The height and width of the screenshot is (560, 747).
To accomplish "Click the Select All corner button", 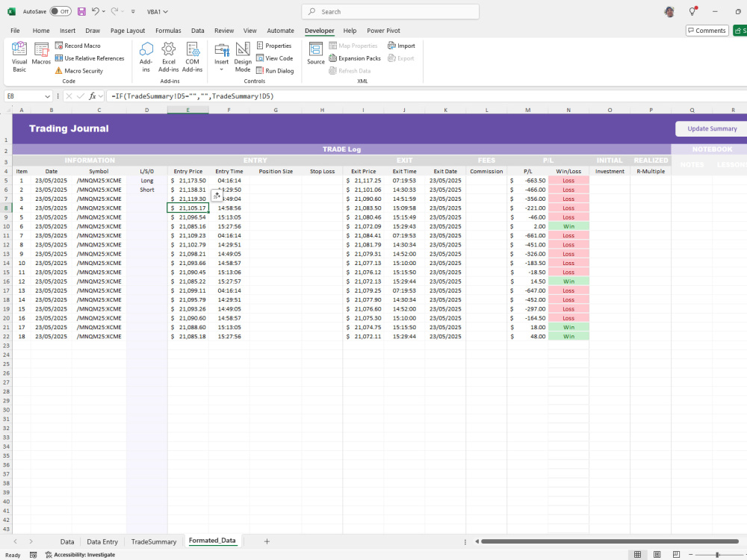I will pyautogui.click(x=6, y=110).
